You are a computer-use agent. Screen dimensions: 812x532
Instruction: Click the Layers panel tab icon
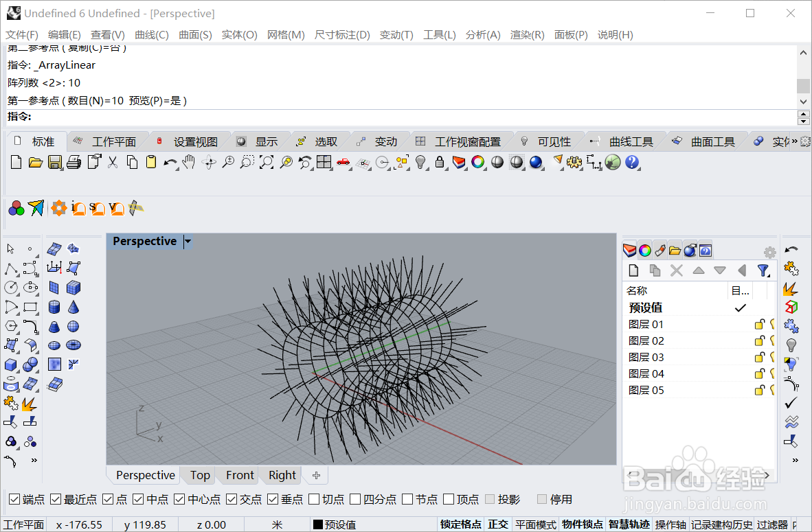pos(629,251)
